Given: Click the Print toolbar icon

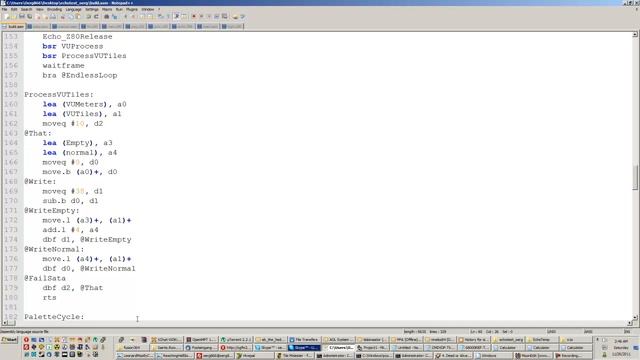Looking at the screenshot, I should tap(53, 16).
